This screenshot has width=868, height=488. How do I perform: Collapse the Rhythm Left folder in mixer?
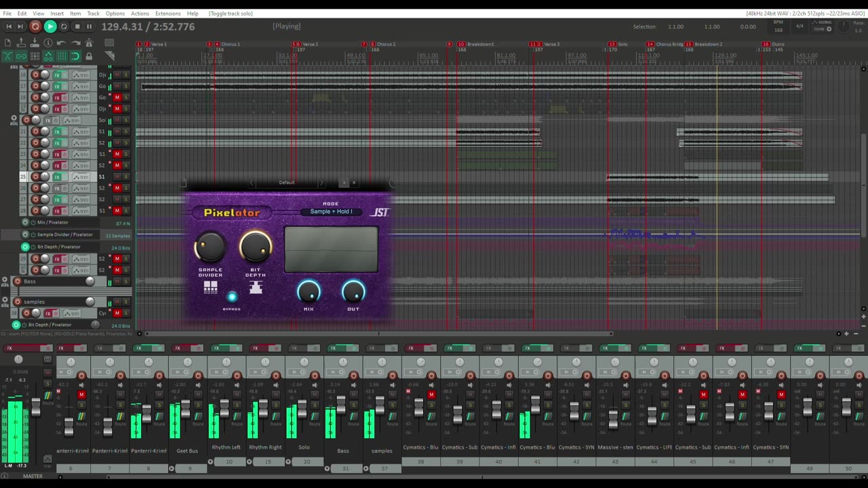click(210, 462)
